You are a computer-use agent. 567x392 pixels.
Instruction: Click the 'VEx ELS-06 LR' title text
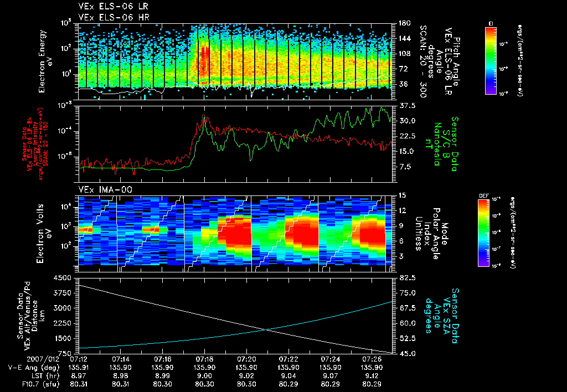[113, 6]
